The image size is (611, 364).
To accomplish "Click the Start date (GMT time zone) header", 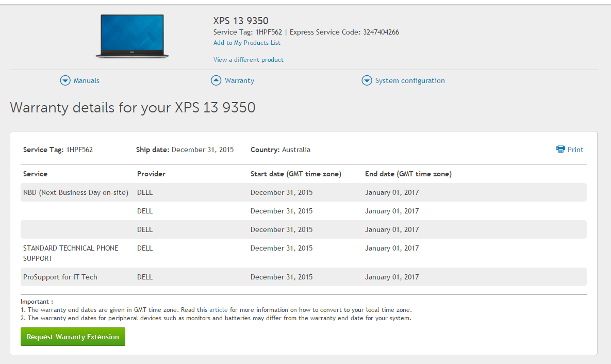I will pyautogui.click(x=296, y=174).
